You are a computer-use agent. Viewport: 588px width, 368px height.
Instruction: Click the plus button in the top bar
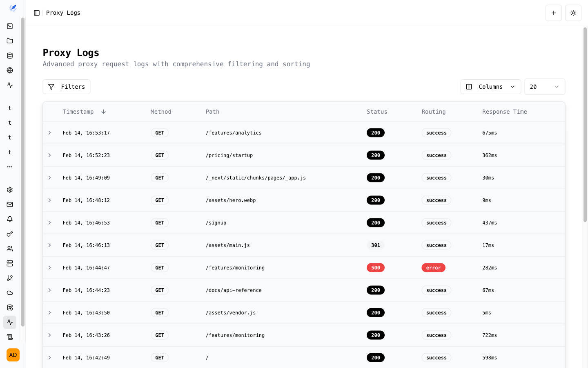click(554, 13)
